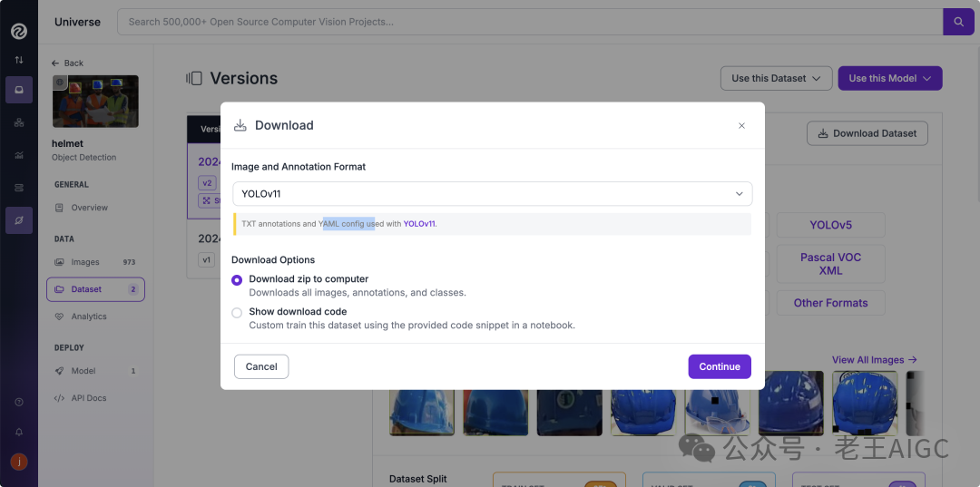This screenshot has height=487, width=980.
Task: Click the YOLOv5 format button
Action: 830,225
